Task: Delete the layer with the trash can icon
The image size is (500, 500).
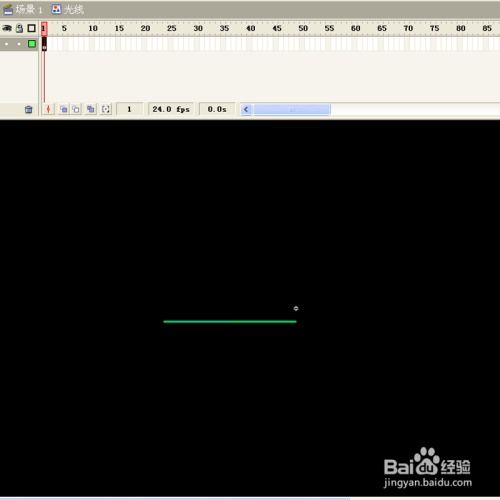Action: (29, 109)
